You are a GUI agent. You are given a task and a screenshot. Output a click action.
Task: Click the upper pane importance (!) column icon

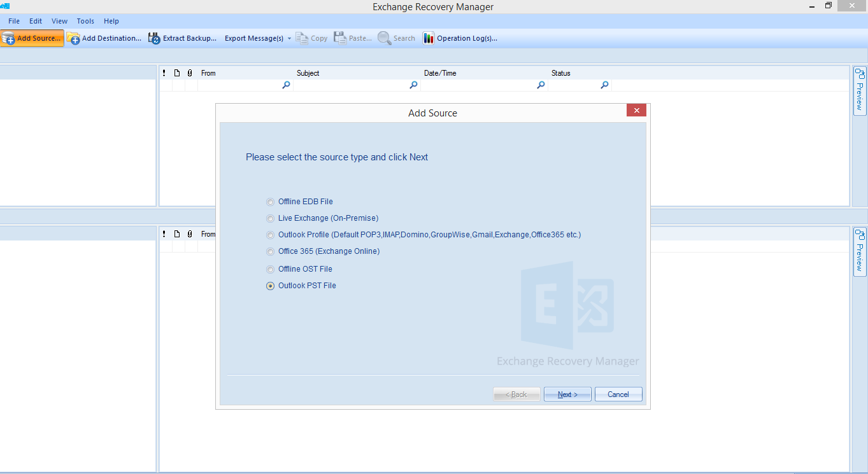pos(164,73)
